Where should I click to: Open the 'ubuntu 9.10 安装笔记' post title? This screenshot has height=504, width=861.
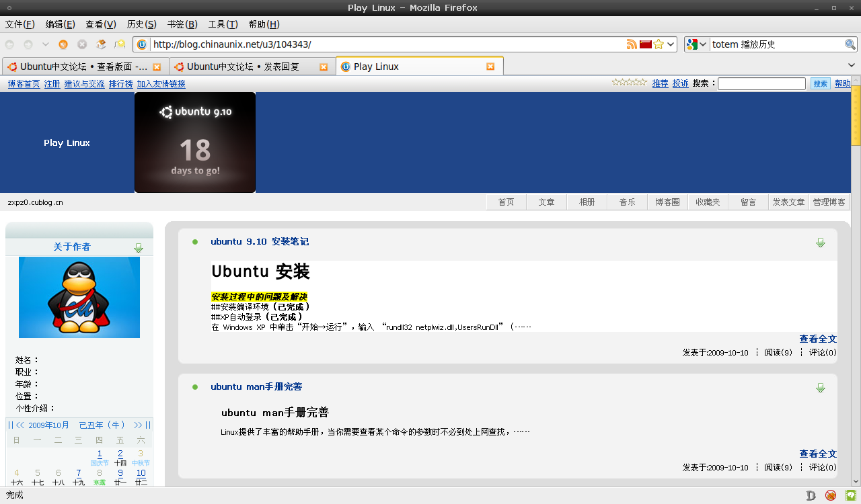pyautogui.click(x=260, y=242)
